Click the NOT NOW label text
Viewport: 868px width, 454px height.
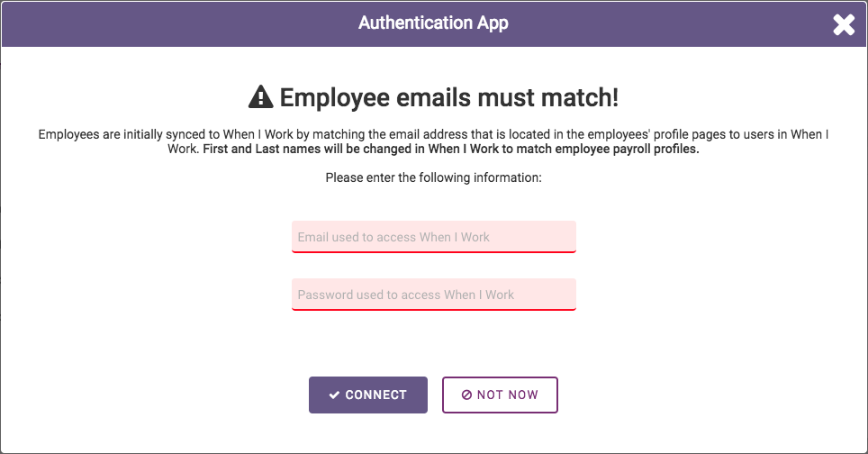pos(508,395)
